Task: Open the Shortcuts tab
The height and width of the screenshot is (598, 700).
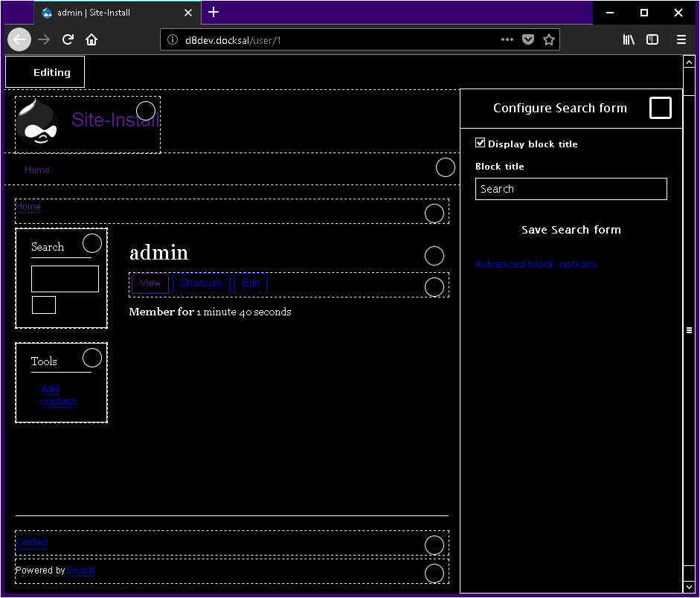Action: click(x=200, y=283)
